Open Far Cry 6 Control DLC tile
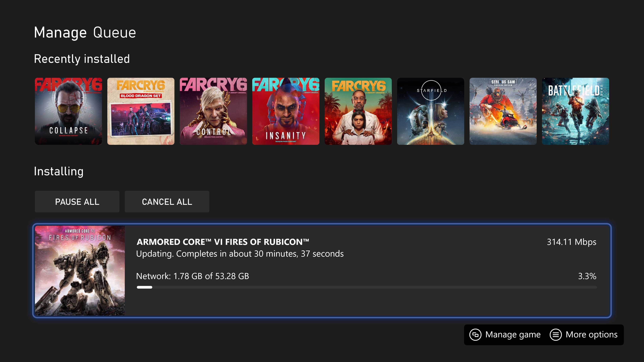This screenshot has height=362, width=644. 213,111
